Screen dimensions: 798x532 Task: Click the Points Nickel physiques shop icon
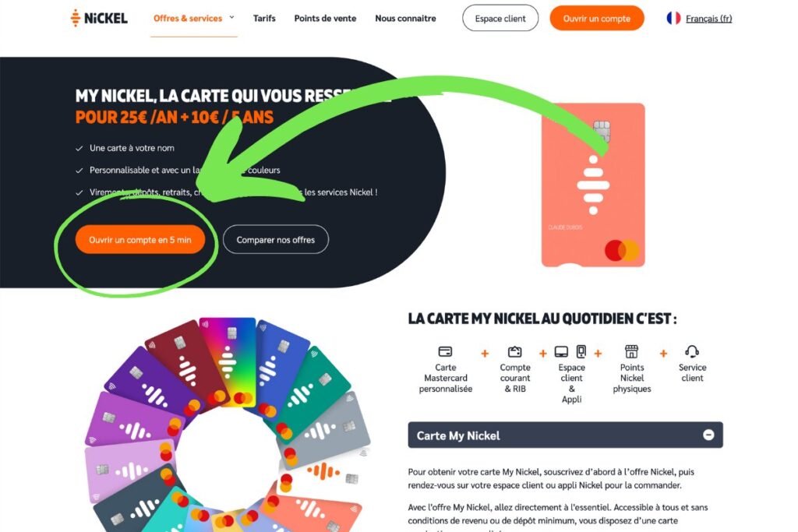click(x=631, y=351)
